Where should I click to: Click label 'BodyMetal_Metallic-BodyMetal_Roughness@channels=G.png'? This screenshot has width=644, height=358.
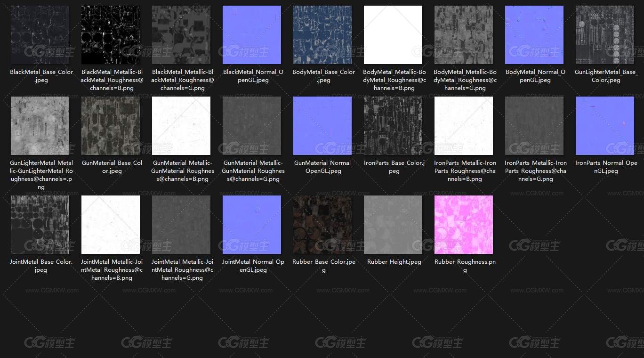465,80
